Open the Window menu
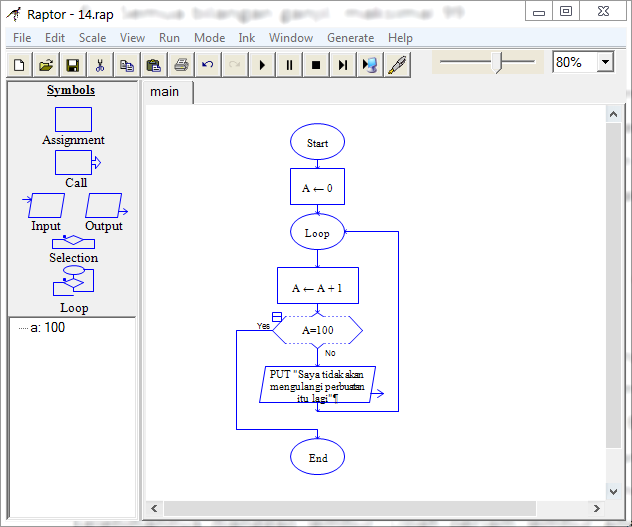Screen dimensions: 632x527 [291, 38]
